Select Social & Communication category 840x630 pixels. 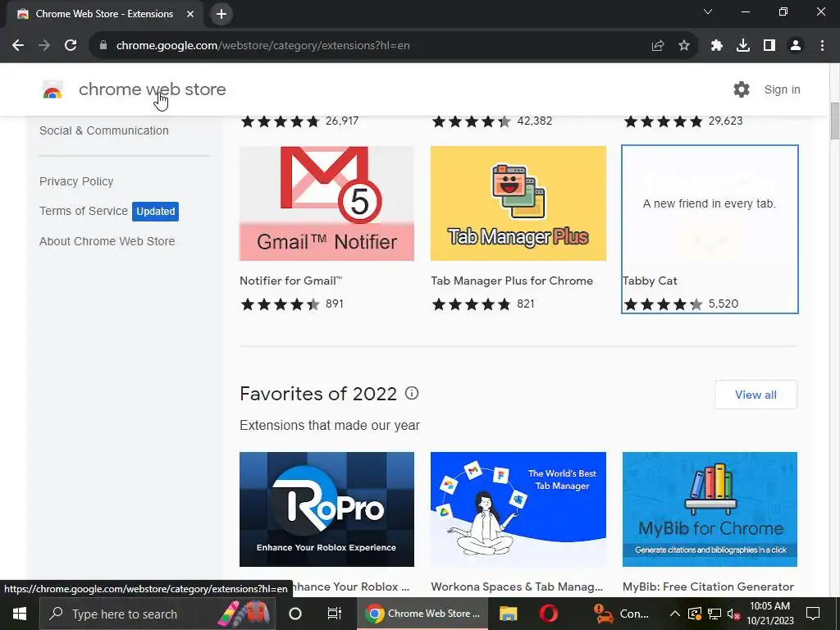(104, 130)
